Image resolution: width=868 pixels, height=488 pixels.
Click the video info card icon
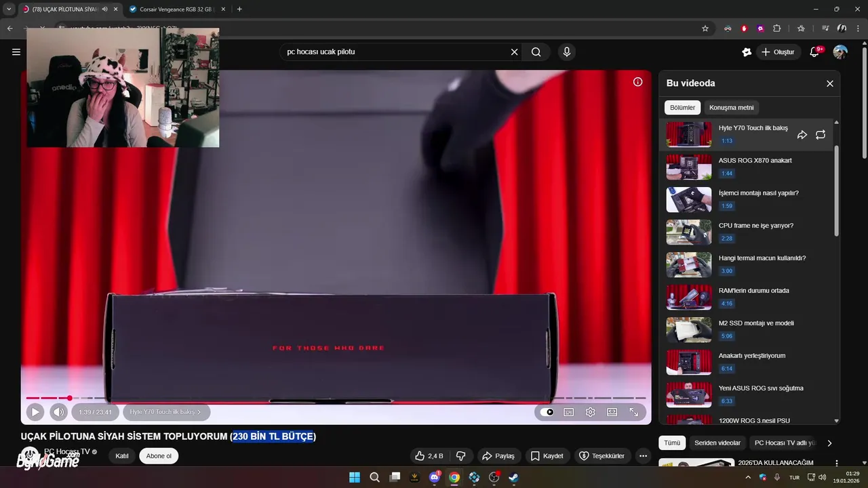(637, 82)
